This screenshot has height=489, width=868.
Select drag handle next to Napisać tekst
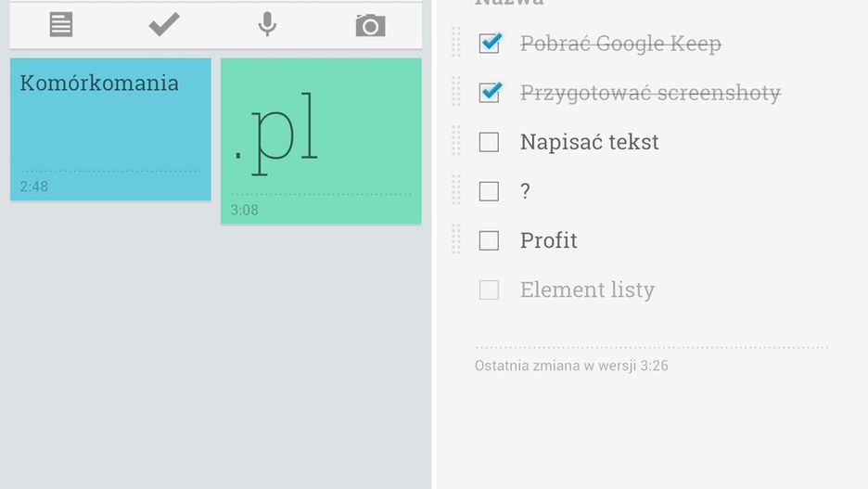coord(455,141)
